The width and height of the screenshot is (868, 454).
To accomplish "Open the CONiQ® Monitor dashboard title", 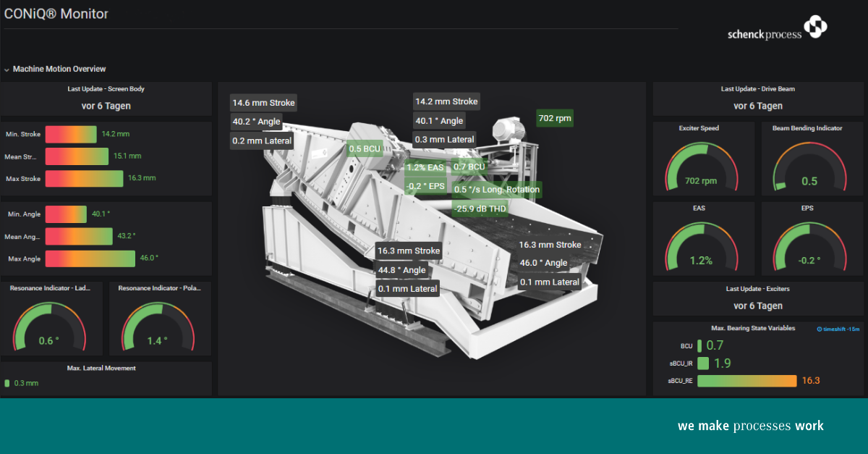I will 56,13.
